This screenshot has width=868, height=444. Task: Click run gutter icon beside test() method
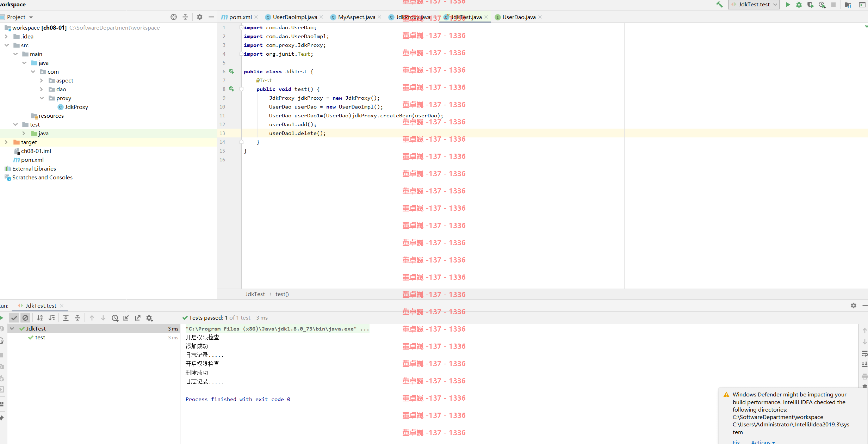click(231, 89)
